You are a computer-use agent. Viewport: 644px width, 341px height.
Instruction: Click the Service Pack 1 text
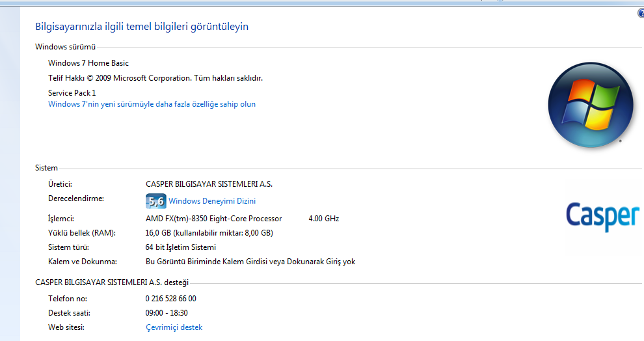coord(72,93)
